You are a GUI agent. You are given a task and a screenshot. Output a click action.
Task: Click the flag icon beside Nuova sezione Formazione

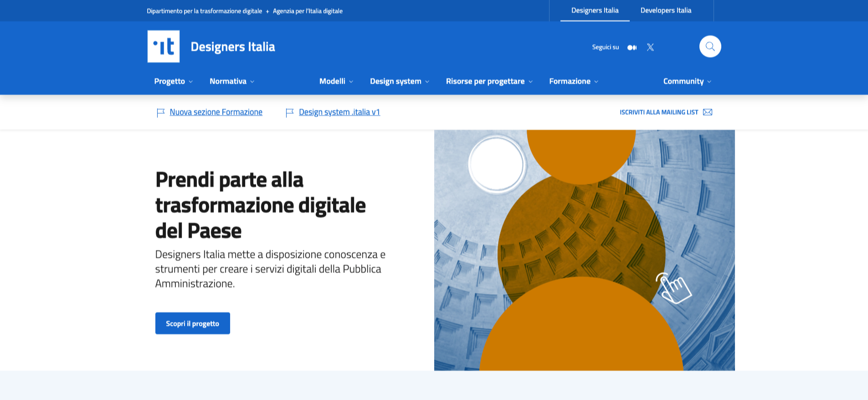pyautogui.click(x=160, y=113)
